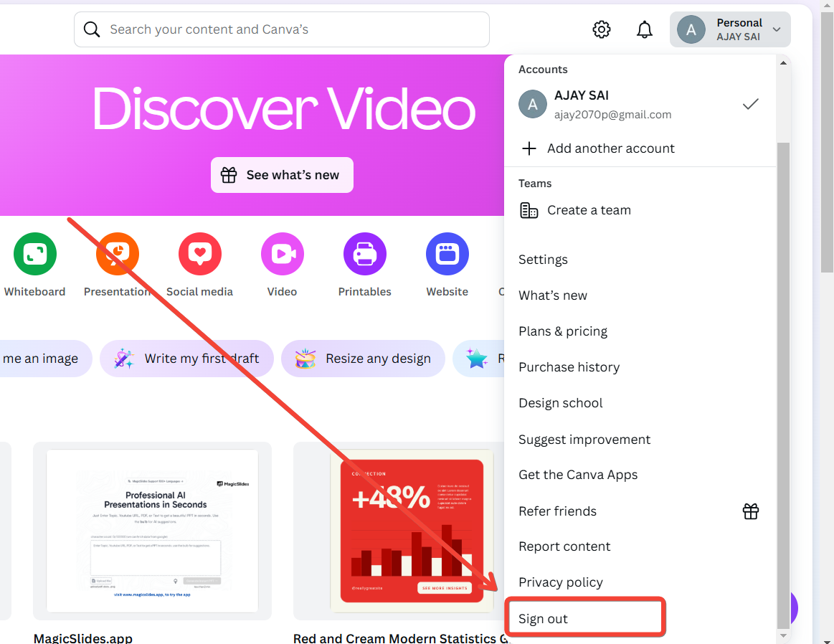Select Get the Canva Apps
Screen dimensions: 834x644
(x=640, y=475)
